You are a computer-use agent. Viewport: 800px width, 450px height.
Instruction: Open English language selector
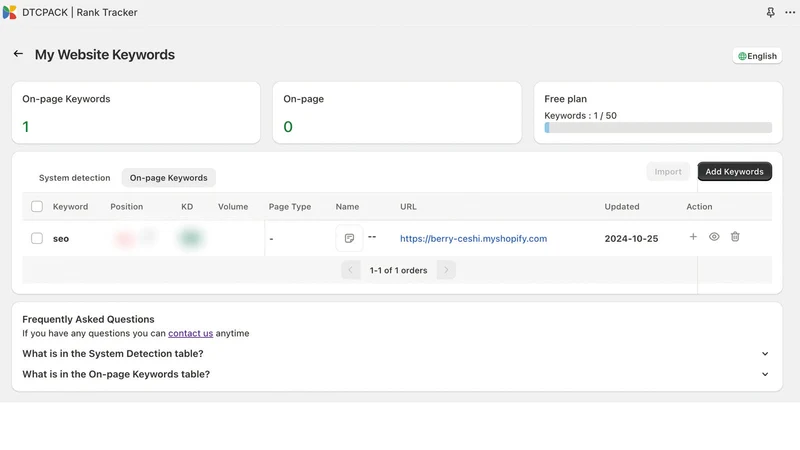pos(757,56)
